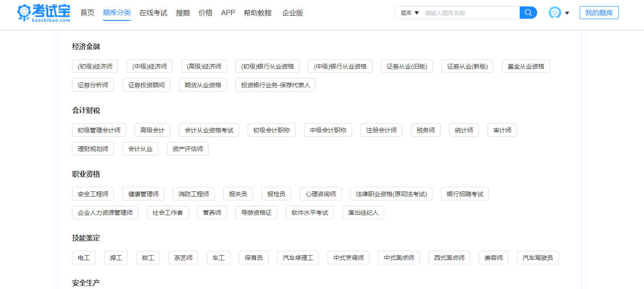Viewport: 644px width, 289px height.
Task: Open the 导游资格证 question bank
Action: tap(256, 212)
